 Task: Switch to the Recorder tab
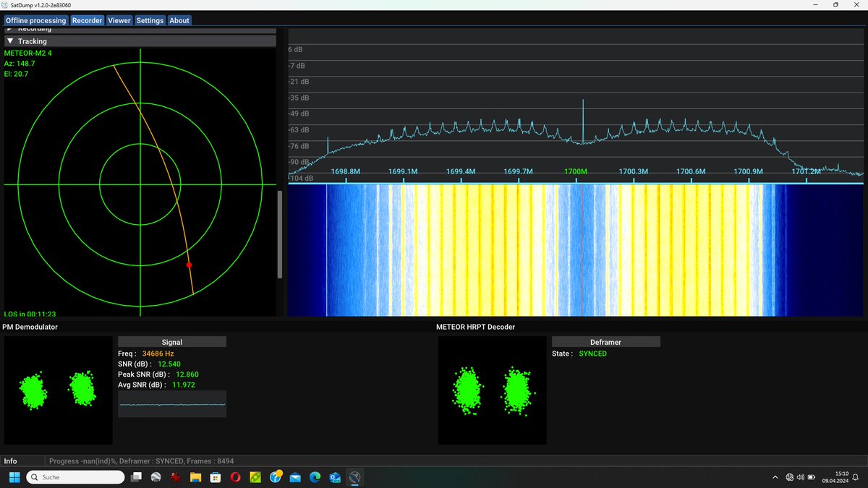coord(87,20)
